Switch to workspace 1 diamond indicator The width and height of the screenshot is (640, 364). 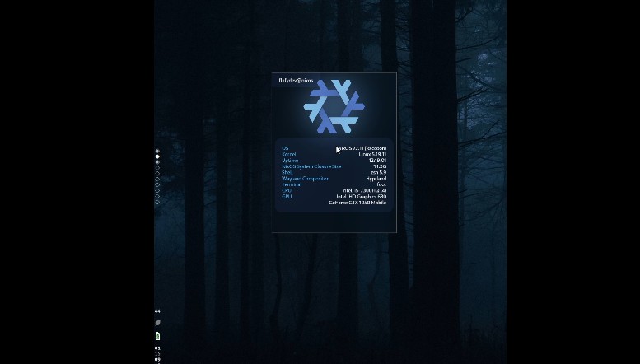click(157, 151)
